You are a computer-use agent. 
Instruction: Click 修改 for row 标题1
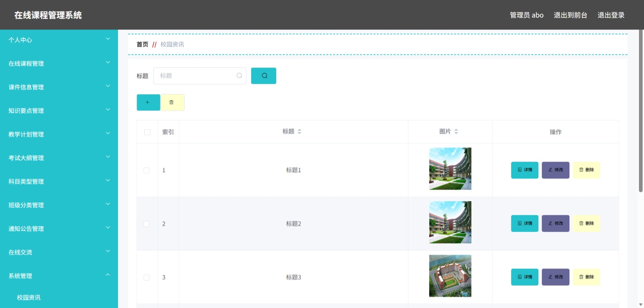(x=555, y=170)
